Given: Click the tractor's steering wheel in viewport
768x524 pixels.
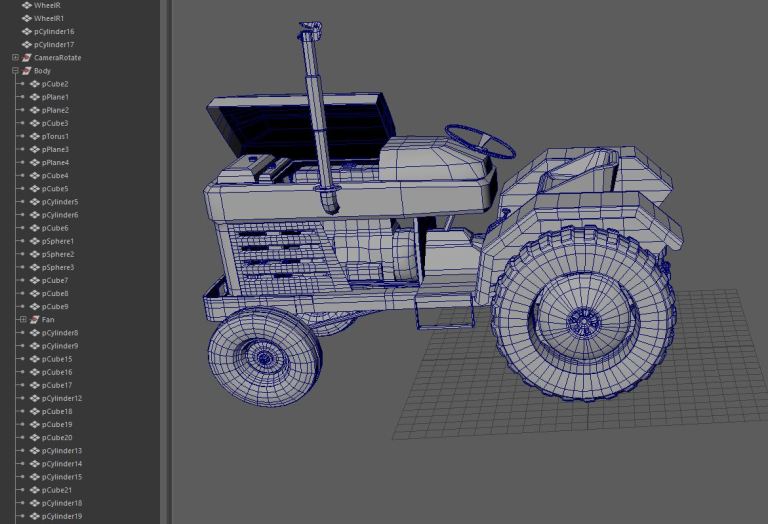Looking at the screenshot, I should [x=478, y=139].
